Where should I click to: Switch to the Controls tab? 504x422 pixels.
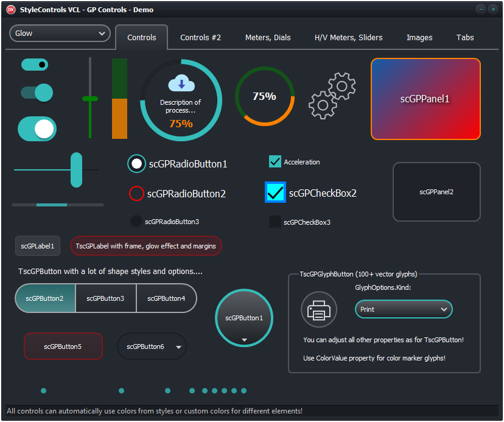pyautogui.click(x=142, y=38)
